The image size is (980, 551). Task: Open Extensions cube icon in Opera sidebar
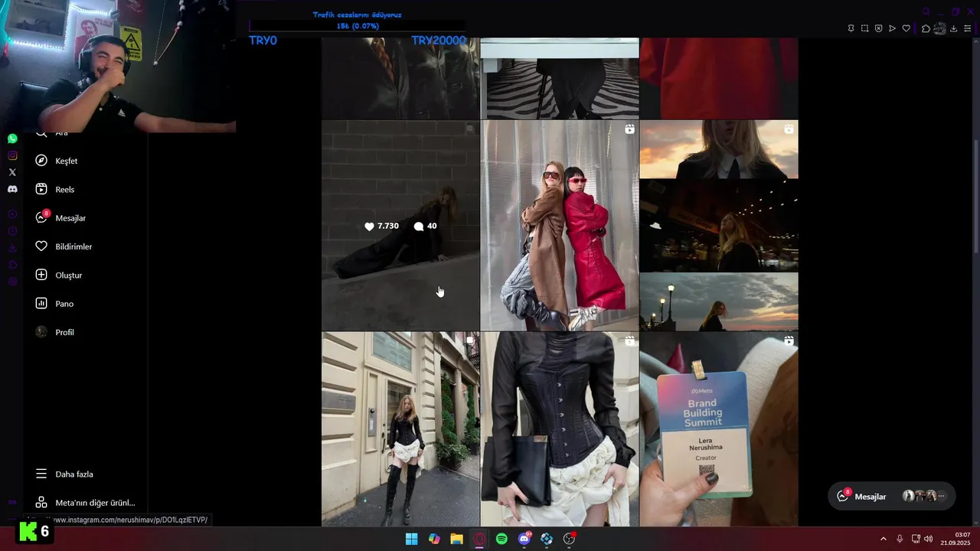coord(12,265)
